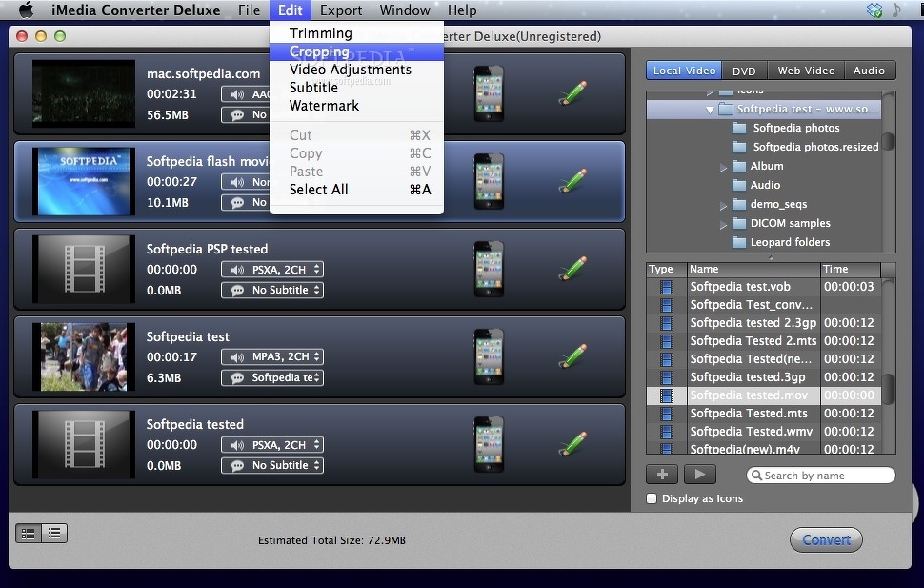Open the Help menu
The image size is (924, 588).
tap(462, 10)
